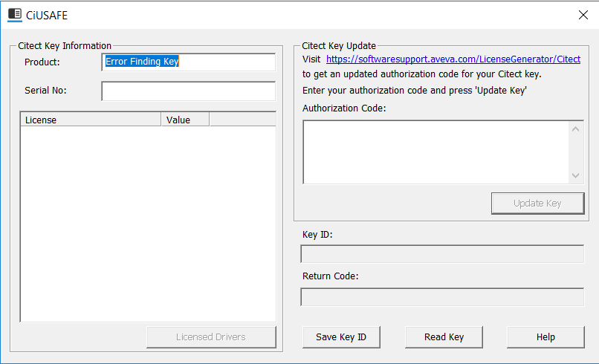Viewport: 599px width, 364px height.
Task: Open the softwaresupport.aveva.com LicenseGenerator link
Action: [x=453, y=59]
